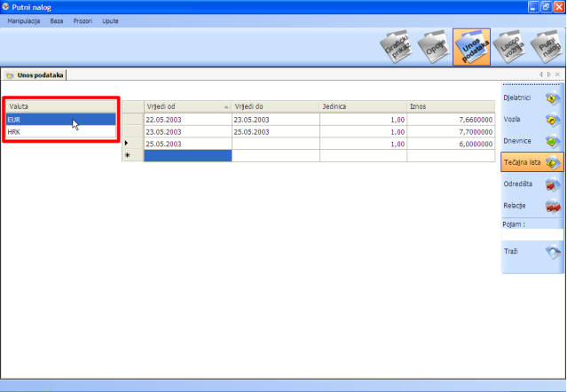The image size is (567, 392).
Task: Click the Djelatnici label in side panel
Action: (x=516, y=98)
